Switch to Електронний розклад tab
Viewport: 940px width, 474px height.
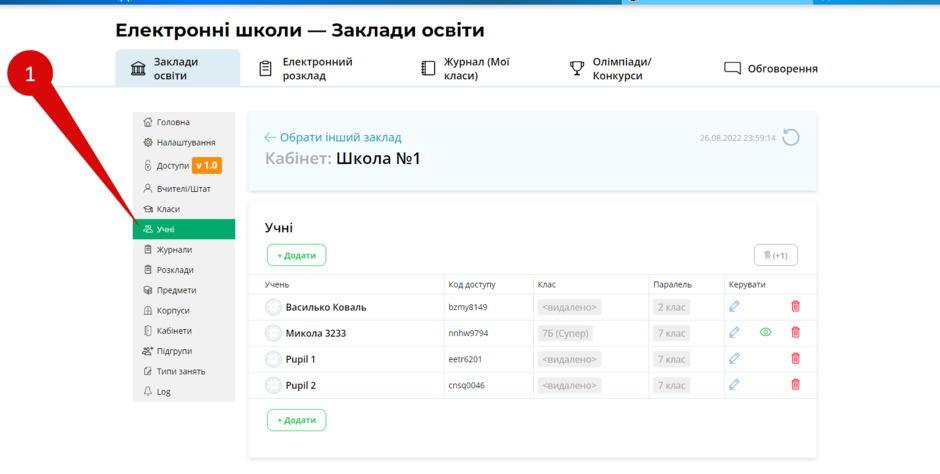pos(306,68)
